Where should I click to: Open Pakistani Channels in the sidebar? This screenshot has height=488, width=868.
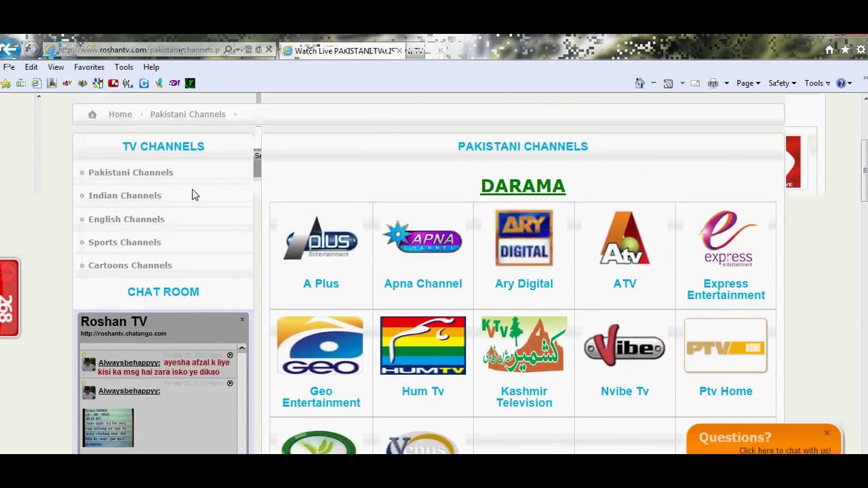pyautogui.click(x=130, y=172)
